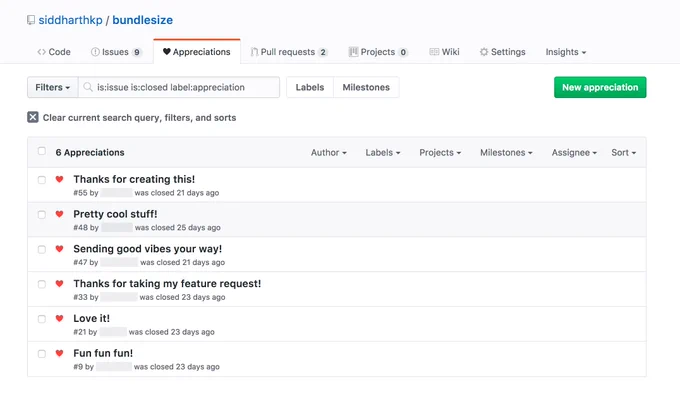Select the Appreciations tab
Viewport: 680px width, 401px height.
coord(197,52)
